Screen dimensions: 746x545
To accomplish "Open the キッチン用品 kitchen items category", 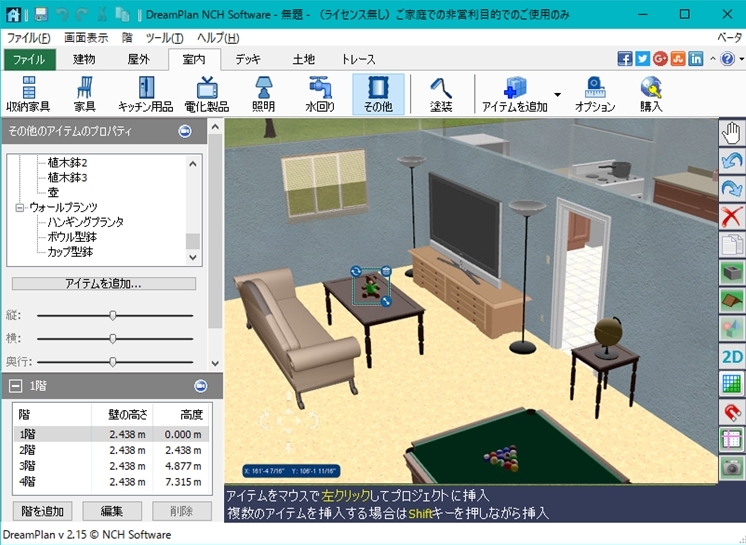I will (x=146, y=94).
